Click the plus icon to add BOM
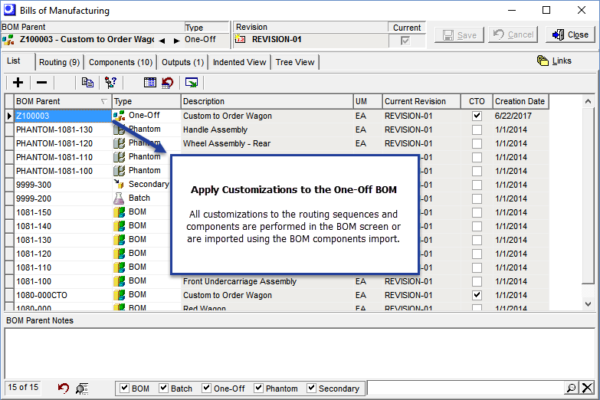 click(x=18, y=82)
